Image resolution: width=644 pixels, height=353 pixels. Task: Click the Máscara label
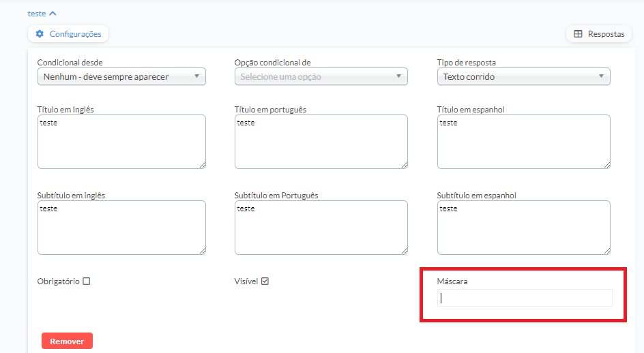pos(452,281)
